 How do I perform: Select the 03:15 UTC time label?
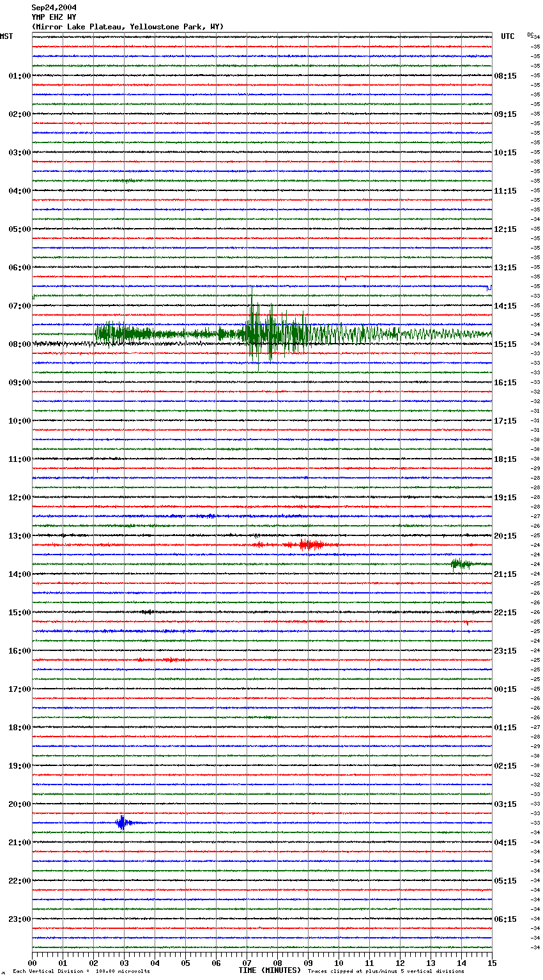click(x=505, y=804)
